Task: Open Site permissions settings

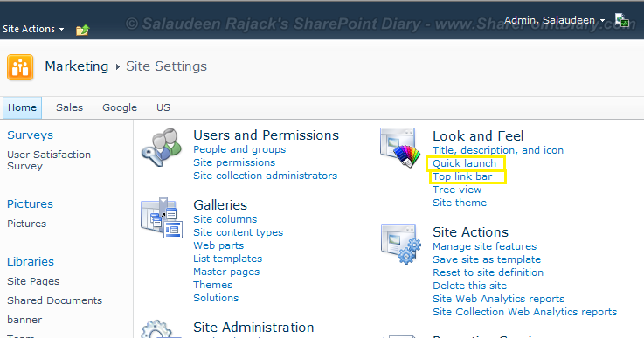Action: point(234,162)
